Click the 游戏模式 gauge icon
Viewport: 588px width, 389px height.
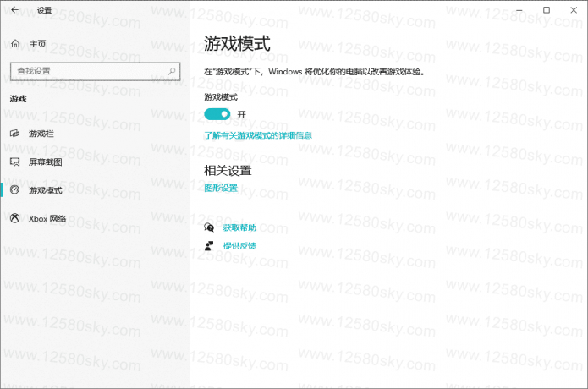tap(14, 190)
